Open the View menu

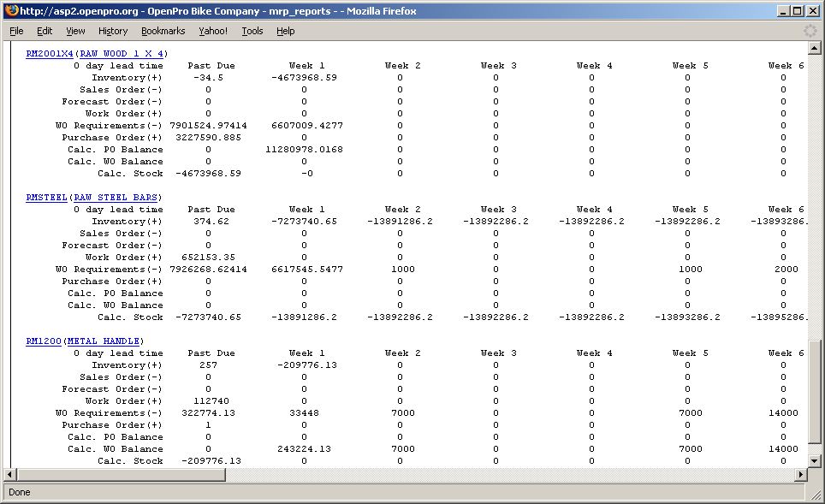pyautogui.click(x=75, y=31)
